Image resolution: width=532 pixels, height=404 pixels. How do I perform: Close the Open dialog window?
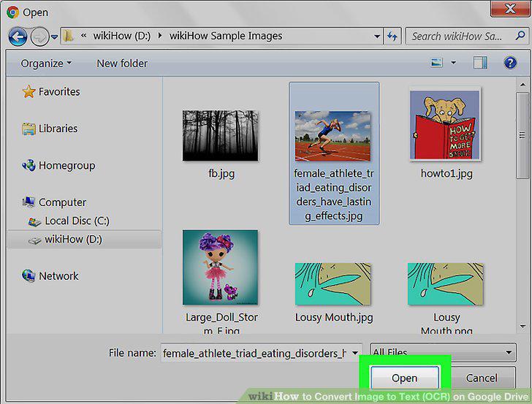[510, 8]
